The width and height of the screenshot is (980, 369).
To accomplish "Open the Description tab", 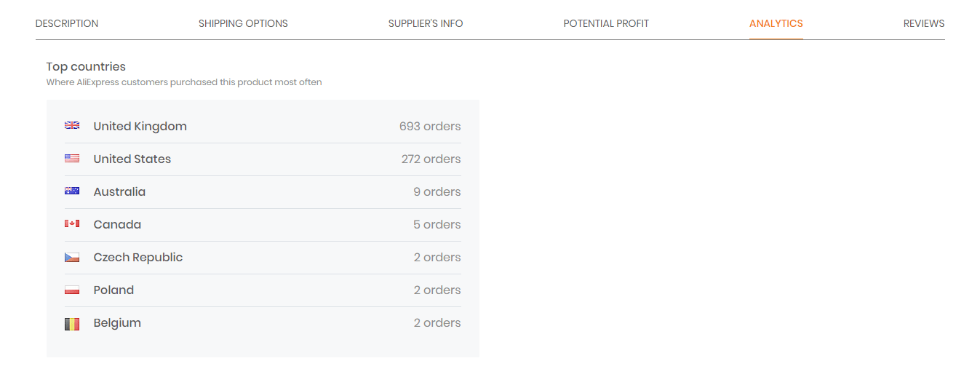I will [67, 23].
